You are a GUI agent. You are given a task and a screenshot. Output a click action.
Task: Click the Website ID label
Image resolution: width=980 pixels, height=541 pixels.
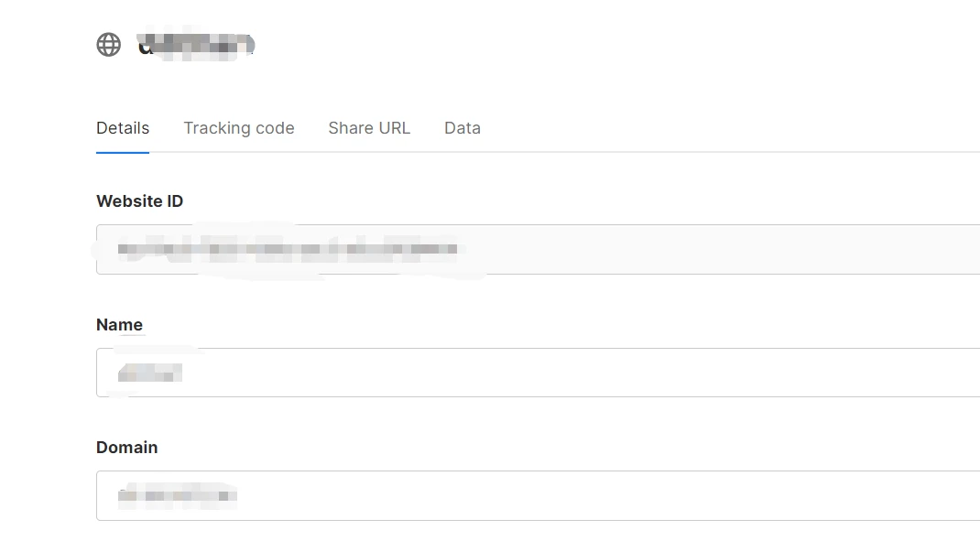(x=139, y=201)
